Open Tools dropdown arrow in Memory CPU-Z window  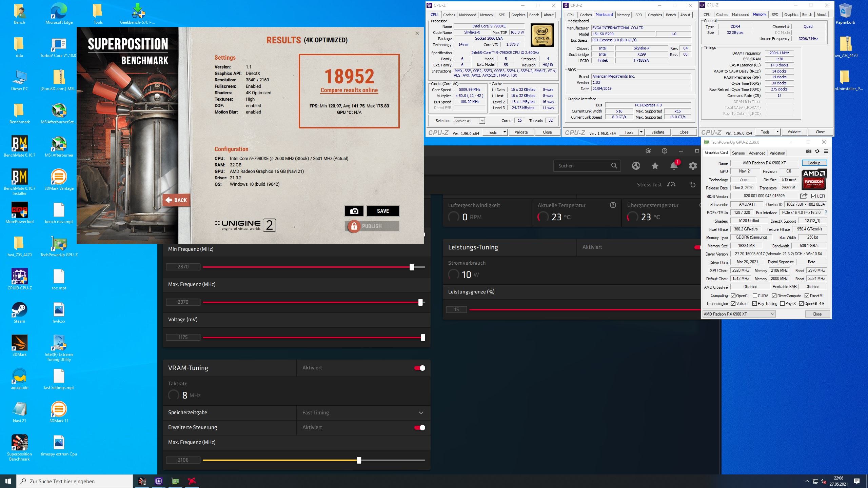pos(777,132)
